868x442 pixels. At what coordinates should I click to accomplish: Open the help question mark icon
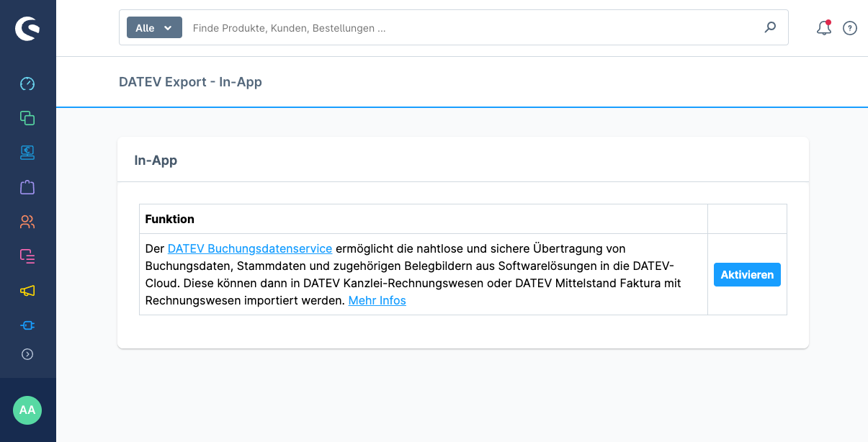tap(850, 28)
